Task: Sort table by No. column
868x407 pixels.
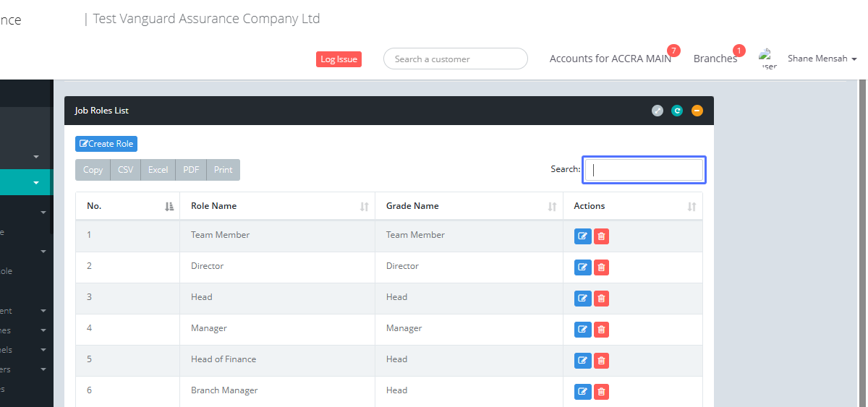Action: [x=127, y=206]
